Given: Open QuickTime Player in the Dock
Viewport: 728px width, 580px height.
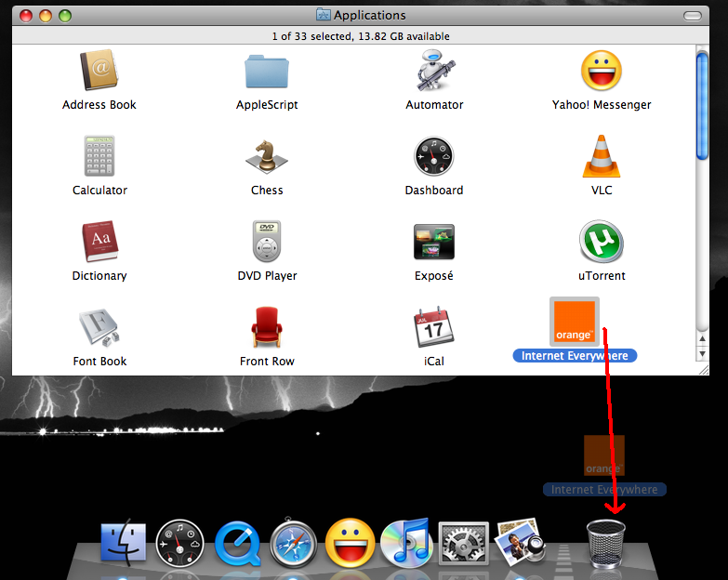Looking at the screenshot, I should click(x=237, y=544).
